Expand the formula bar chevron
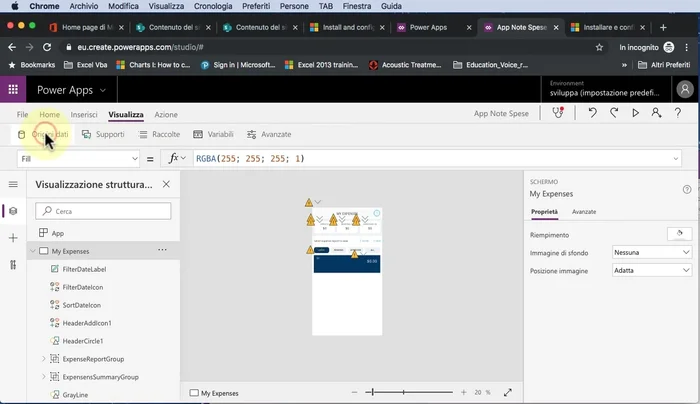 (x=675, y=158)
